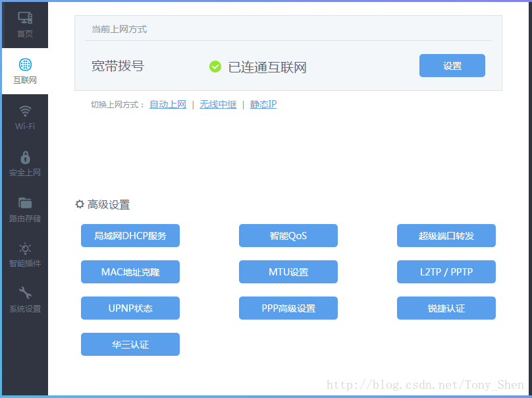Open the 安全上网 lock icon
Screen dimensions: 532x398
(x=25, y=157)
